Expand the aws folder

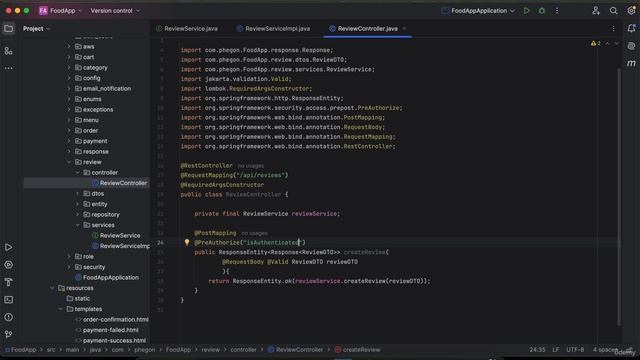pyautogui.click(x=69, y=47)
